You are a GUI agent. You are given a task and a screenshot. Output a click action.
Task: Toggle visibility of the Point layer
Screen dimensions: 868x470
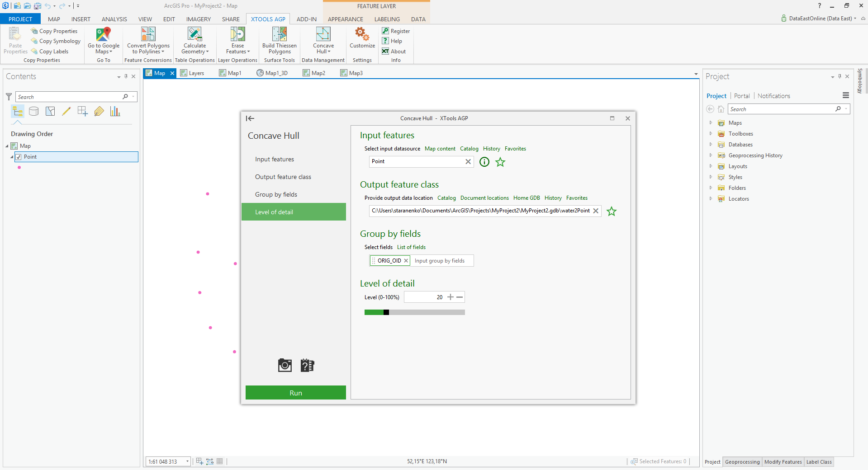point(19,157)
